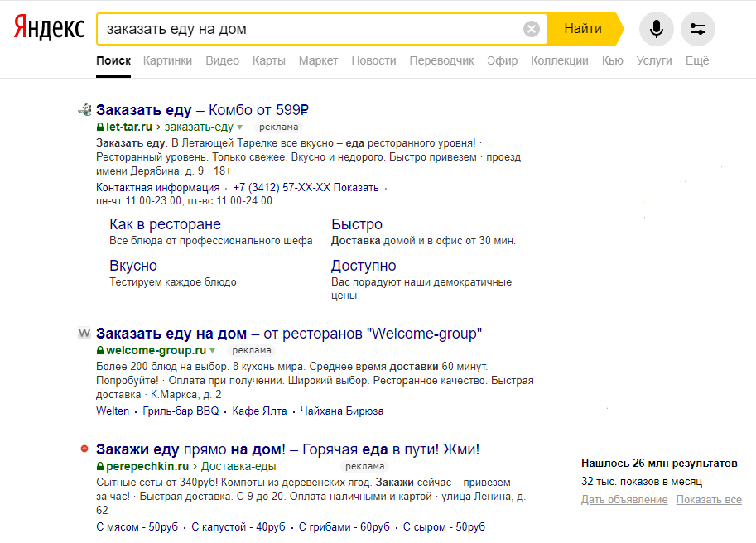The image size is (756, 543).
Task: Follow the let-tar.ru domain link
Action: click(128, 127)
